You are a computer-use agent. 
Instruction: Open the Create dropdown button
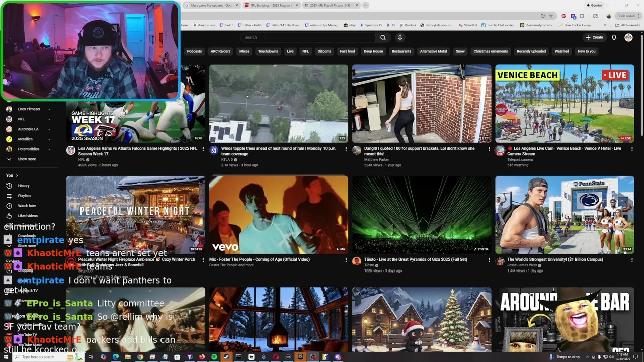[x=594, y=37]
